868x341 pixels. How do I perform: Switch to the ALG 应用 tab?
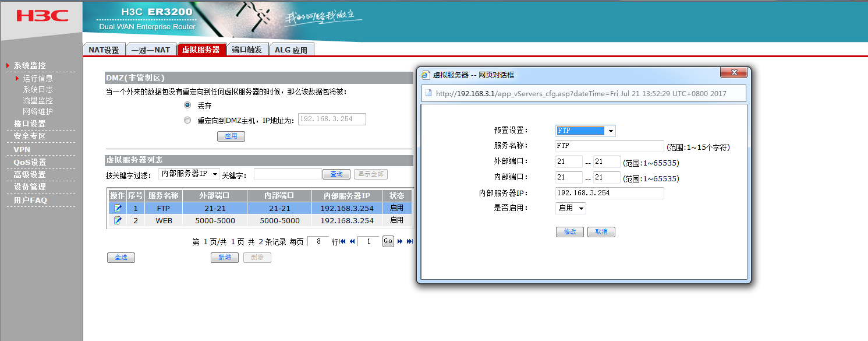tap(291, 50)
